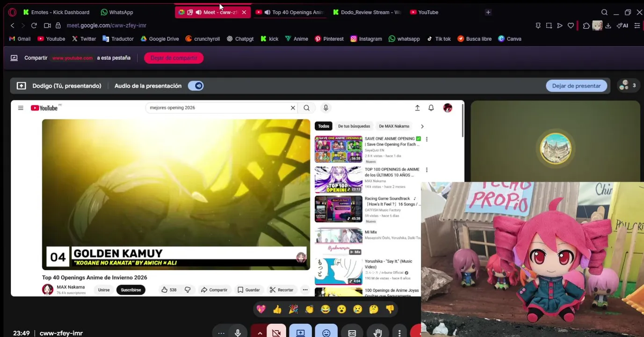The width and height of the screenshot is (644, 337).
Task: Like the video with 538 likes
Action: click(x=169, y=290)
